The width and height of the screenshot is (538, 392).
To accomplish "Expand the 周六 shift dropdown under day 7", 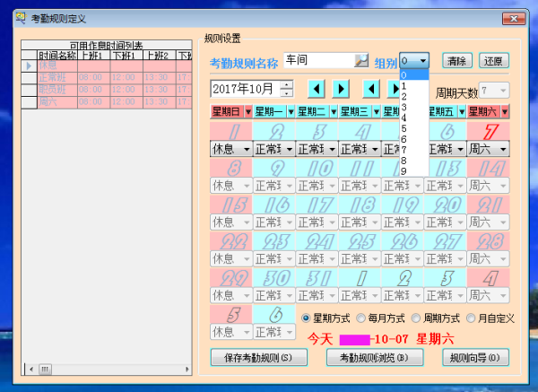I will pyautogui.click(x=504, y=149).
